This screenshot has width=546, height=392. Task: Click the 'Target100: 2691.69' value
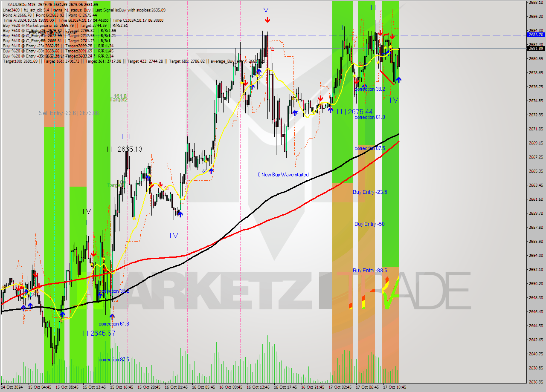pos(20,61)
